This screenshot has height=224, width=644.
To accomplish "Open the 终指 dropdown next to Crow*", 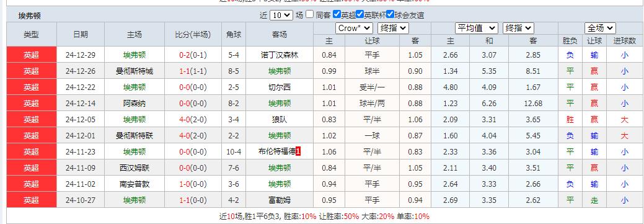I will [x=393, y=28].
